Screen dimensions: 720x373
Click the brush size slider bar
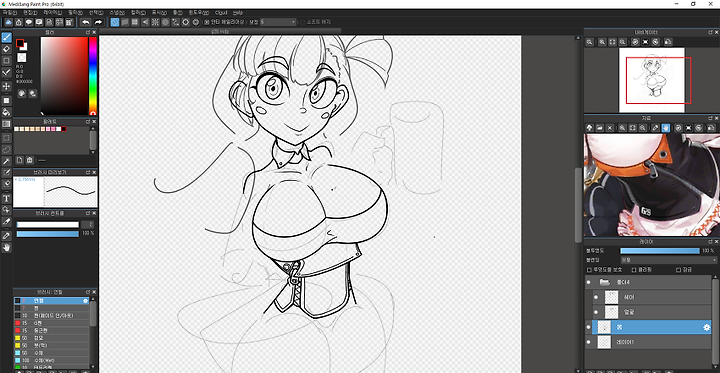tap(48, 225)
